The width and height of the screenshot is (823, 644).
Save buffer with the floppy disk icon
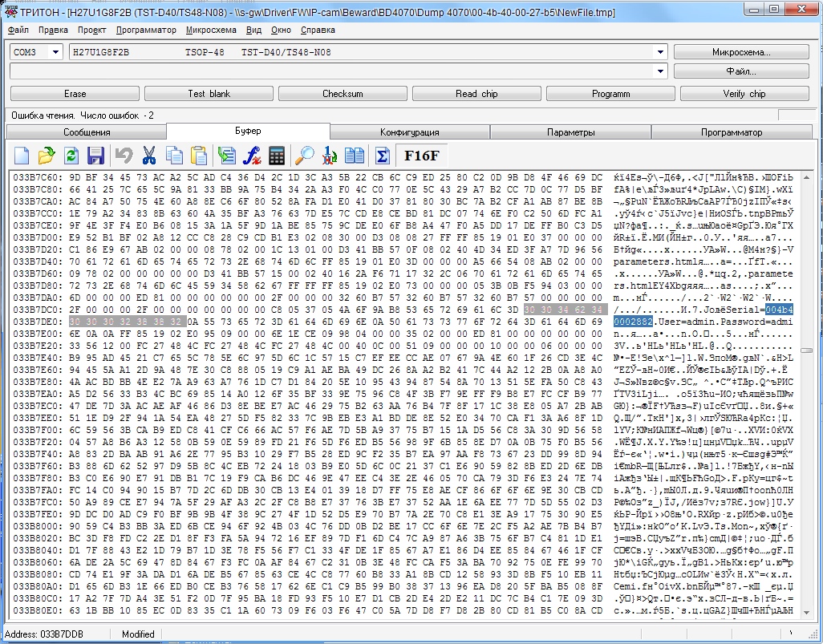[95, 155]
